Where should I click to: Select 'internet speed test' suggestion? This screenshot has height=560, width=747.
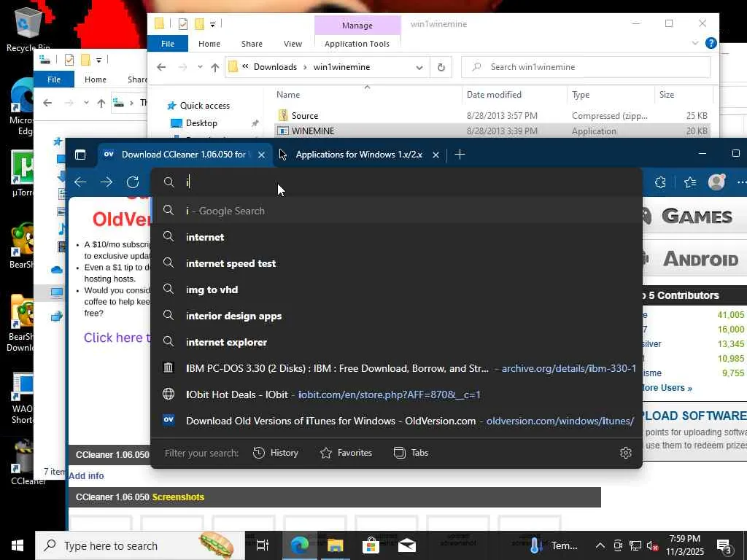tap(396, 263)
